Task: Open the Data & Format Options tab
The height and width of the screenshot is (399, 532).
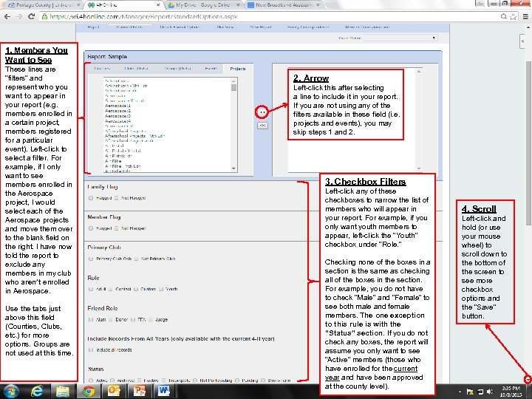Action: [180, 27]
